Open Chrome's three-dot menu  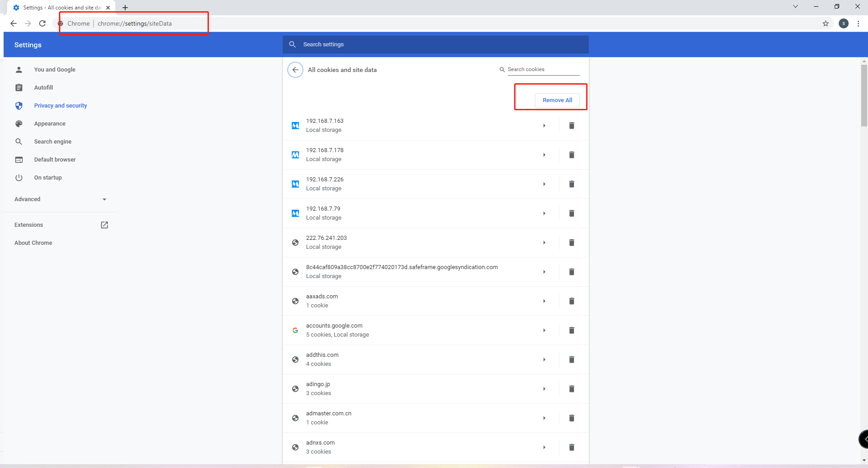tap(859, 23)
